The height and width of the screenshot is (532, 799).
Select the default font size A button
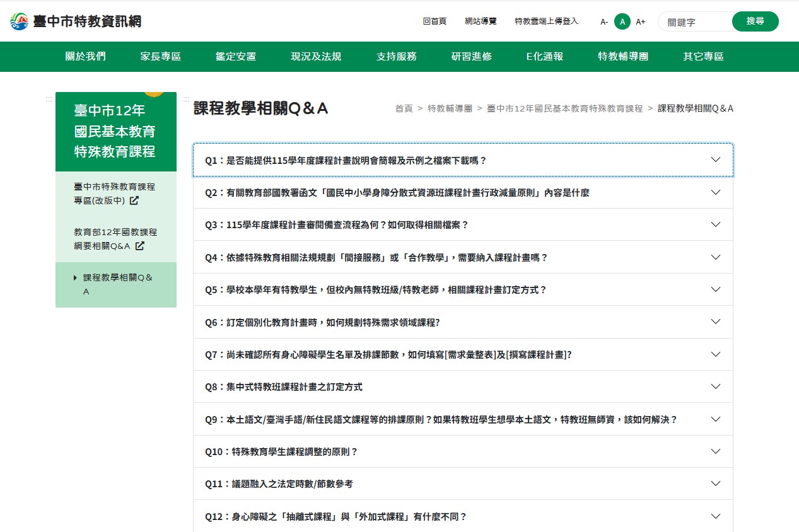(622, 21)
